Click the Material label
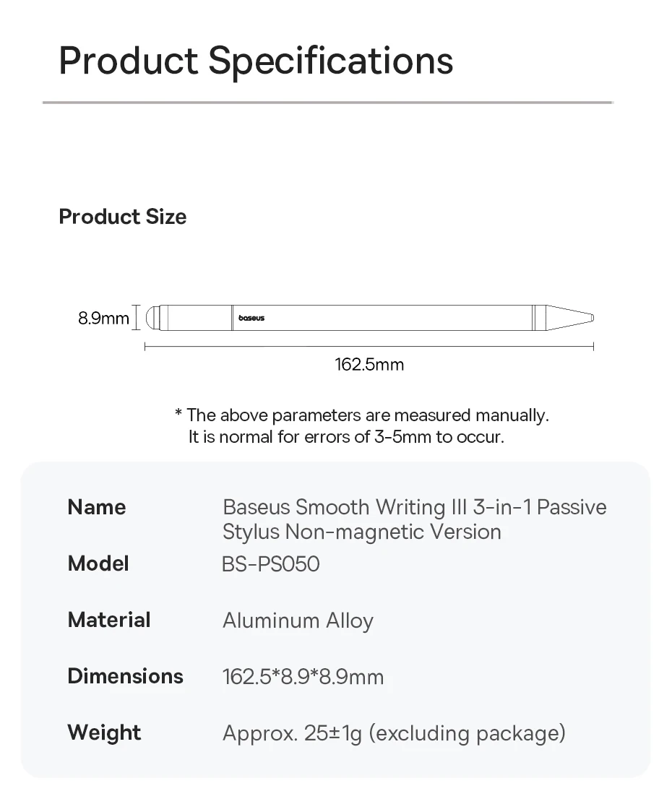This screenshot has width=672, height=791. click(x=109, y=620)
